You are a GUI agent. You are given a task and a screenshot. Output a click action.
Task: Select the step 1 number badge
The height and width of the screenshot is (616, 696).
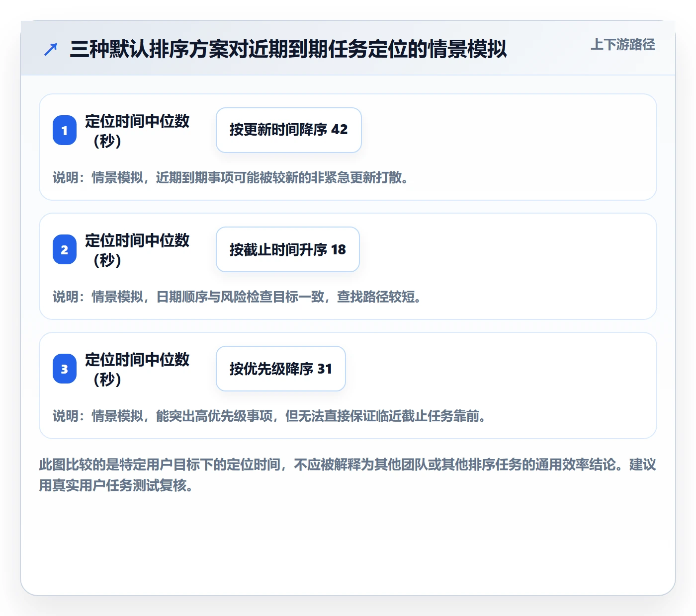point(65,130)
